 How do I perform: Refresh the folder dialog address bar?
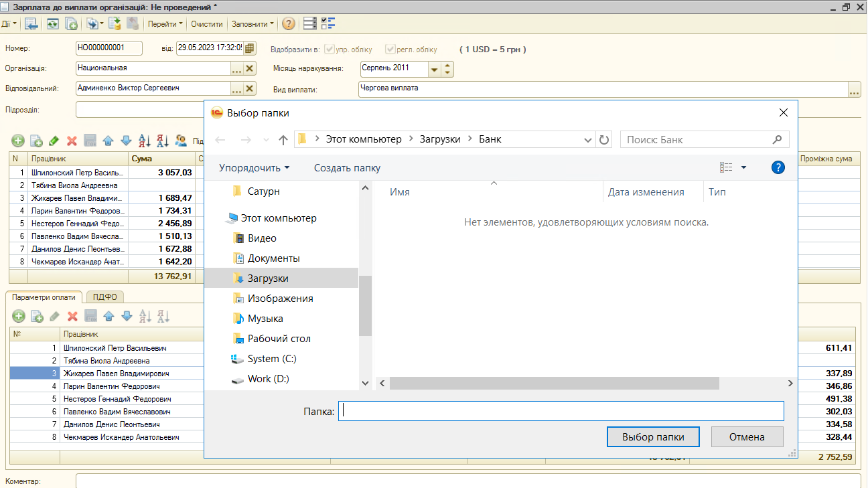point(604,139)
